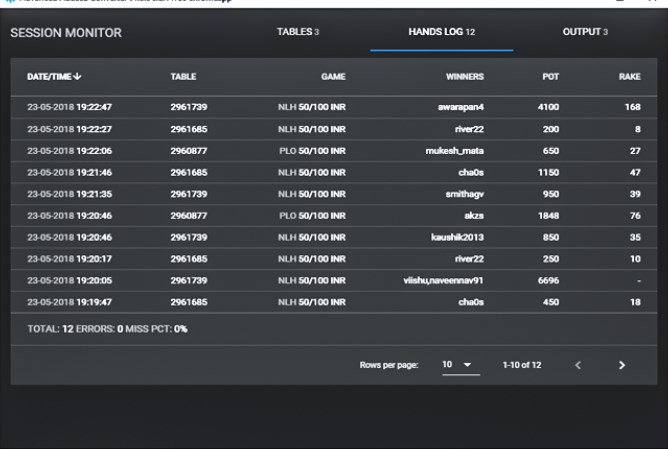Select the row dated 19:19:47

click(x=334, y=302)
